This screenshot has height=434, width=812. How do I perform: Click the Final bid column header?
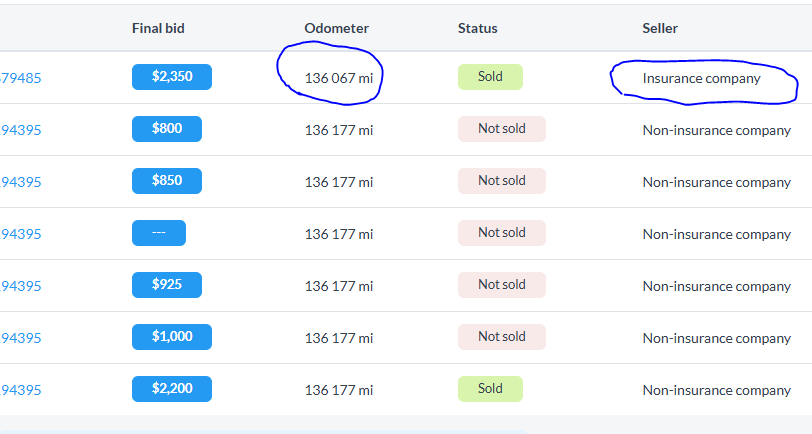(x=158, y=28)
